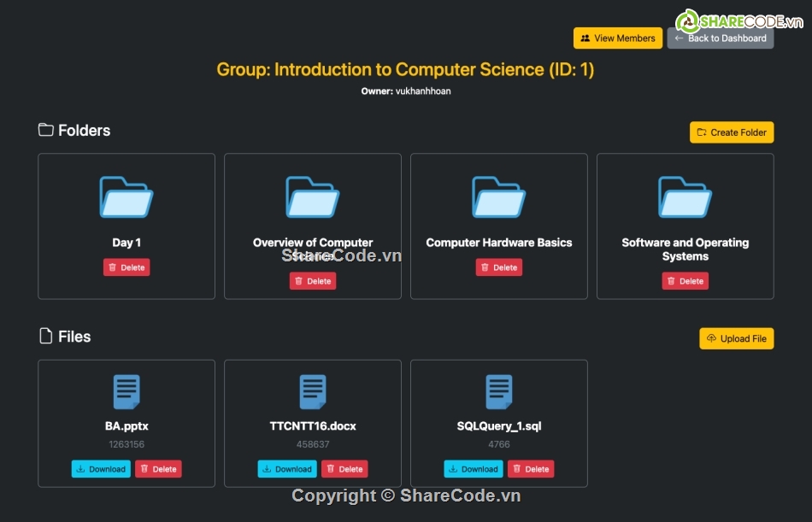Delete the SQLQuery_1.sql file

(x=531, y=469)
